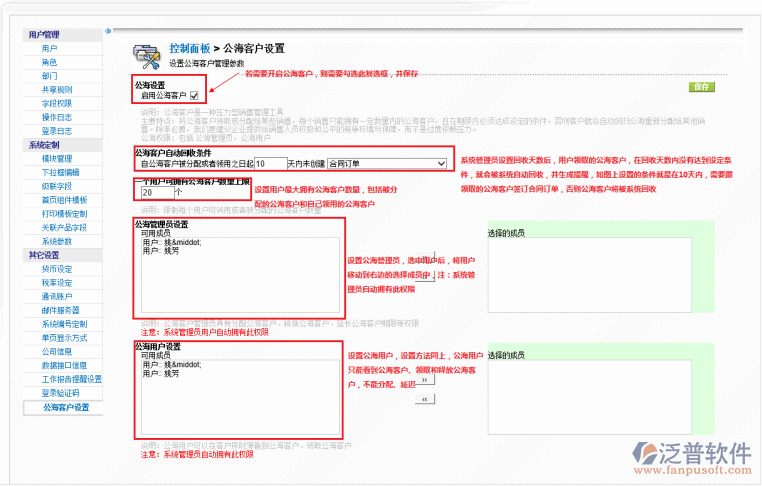Viewport: 762px width, 486px height.
Task: Click the green 保存 button
Action: 701,87
